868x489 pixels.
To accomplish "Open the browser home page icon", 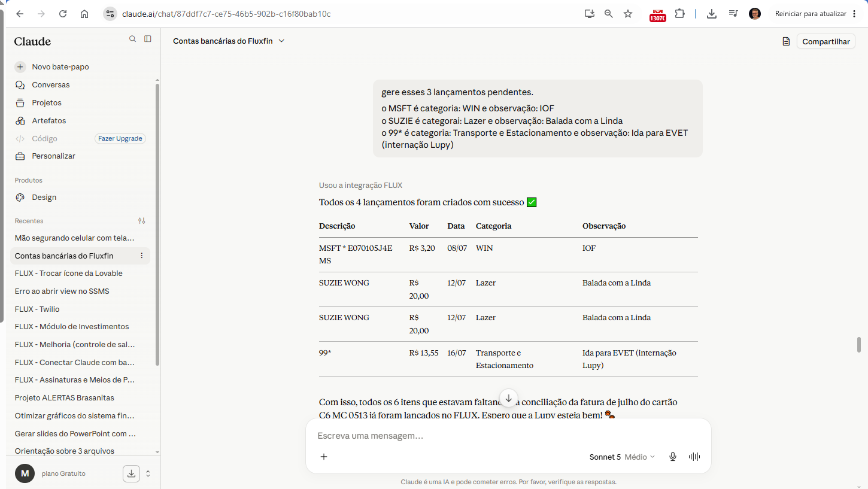I will click(x=84, y=14).
